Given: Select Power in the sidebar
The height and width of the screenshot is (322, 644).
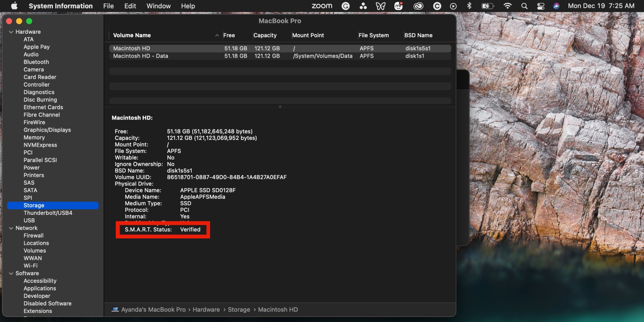Looking at the screenshot, I should tap(31, 168).
